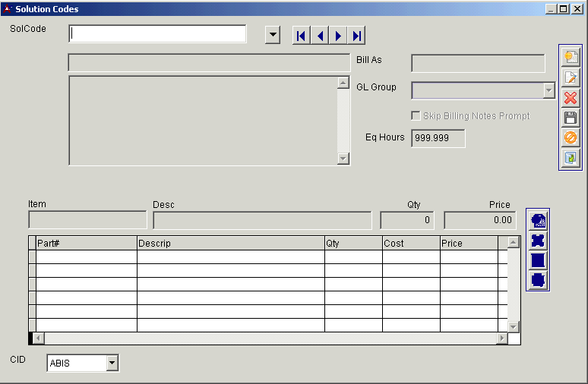Open the CID dropdown showing ABIS
This screenshot has height=384, width=588.
tap(112, 364)
